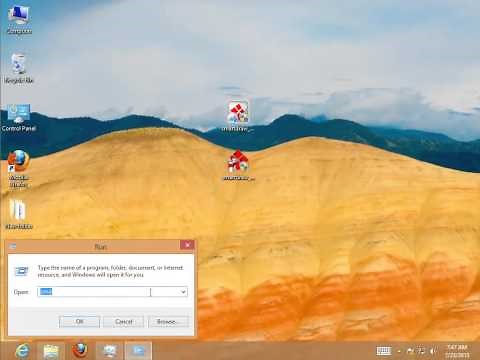Click the "Open:" label in the Run dialog
480x360 pixels.
pyautogui.click(x=21, y=292)
